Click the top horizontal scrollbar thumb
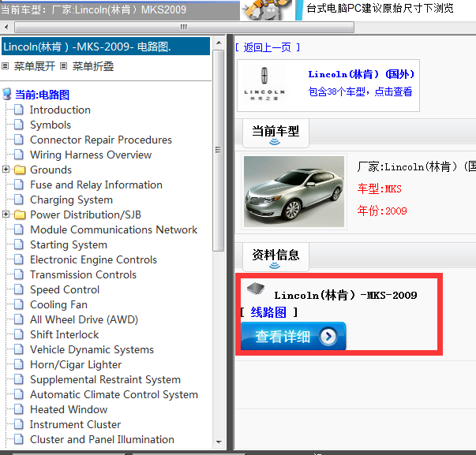The image size is (476, 455). [x=184, y=28]
